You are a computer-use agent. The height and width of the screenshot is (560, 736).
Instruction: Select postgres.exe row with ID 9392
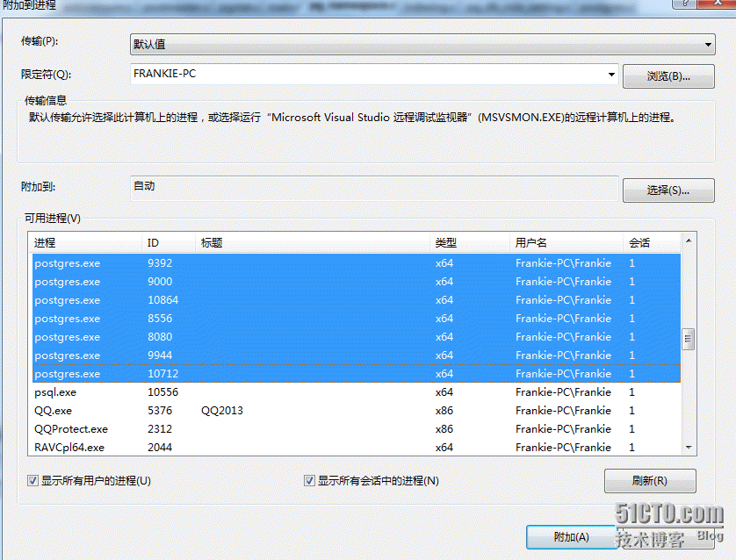[x=357, y=263]
